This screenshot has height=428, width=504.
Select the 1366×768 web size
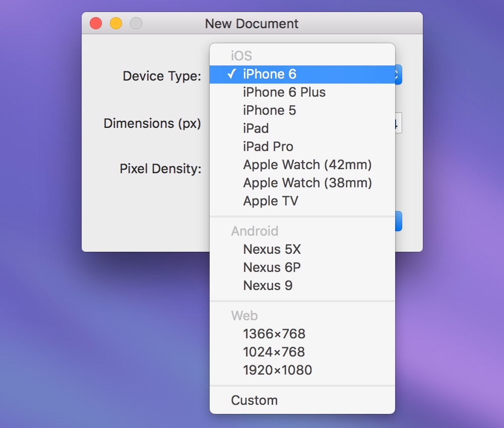click(302, 334)
